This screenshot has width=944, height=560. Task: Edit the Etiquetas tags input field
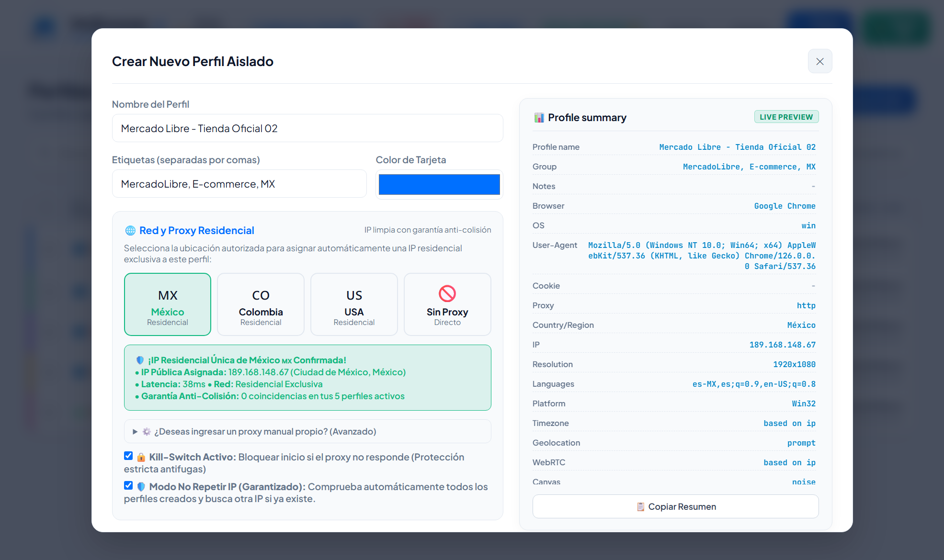[x=239, y=184]
